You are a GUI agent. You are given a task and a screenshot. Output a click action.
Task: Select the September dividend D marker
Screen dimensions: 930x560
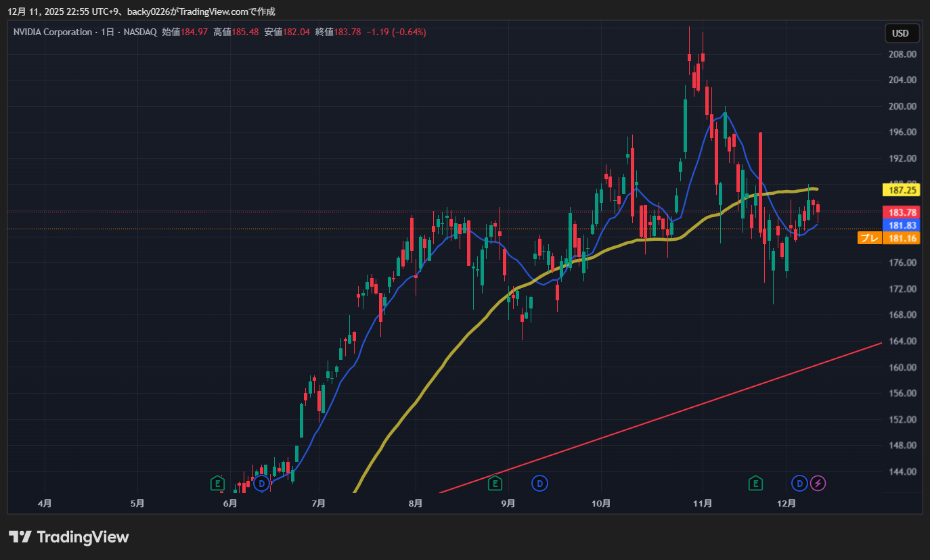tap(539, 483)
